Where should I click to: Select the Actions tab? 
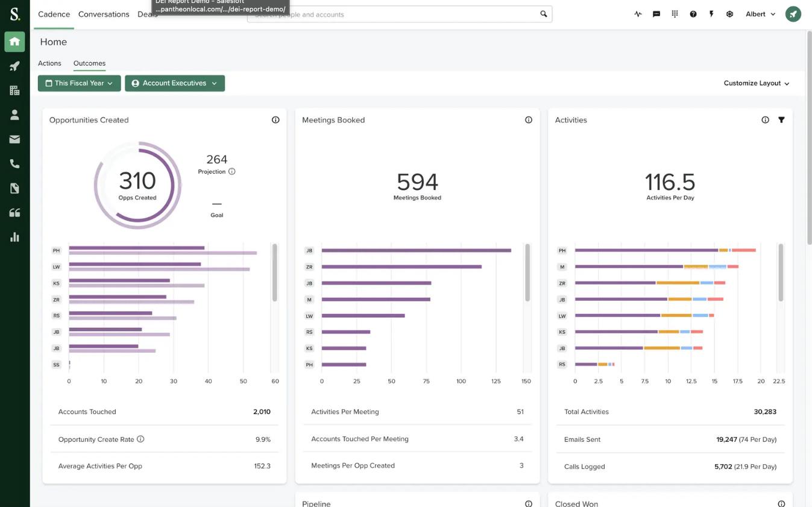coord(49,63)
